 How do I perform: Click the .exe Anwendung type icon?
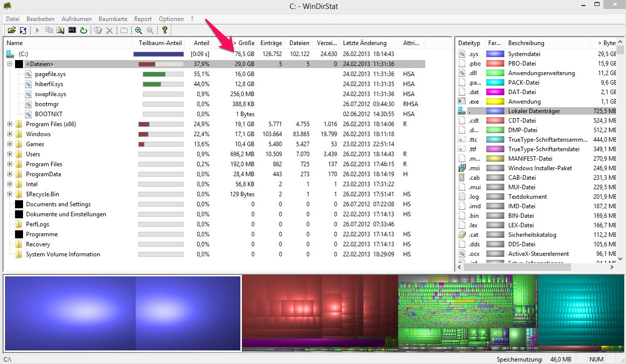click(x=462, y=102)
